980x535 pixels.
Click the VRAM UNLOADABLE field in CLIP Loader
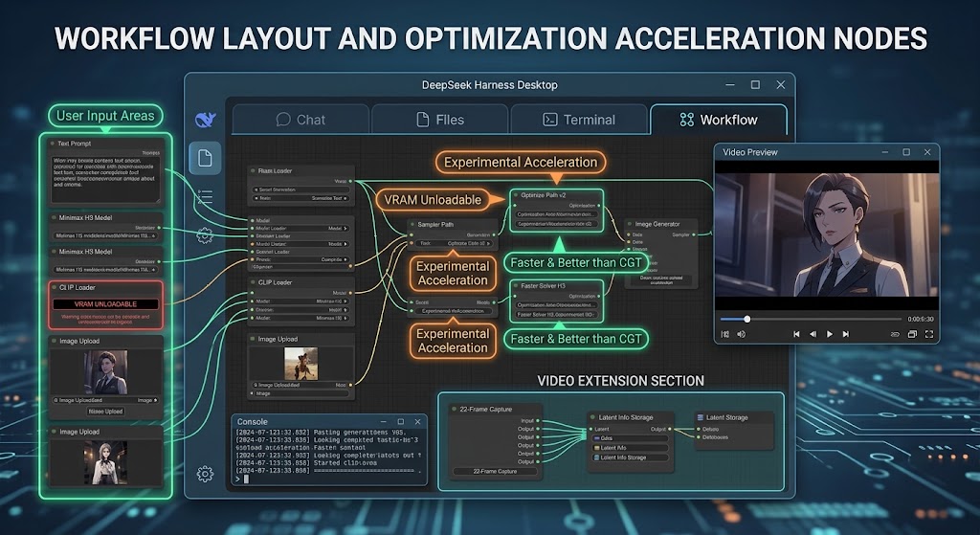(105, 303)
